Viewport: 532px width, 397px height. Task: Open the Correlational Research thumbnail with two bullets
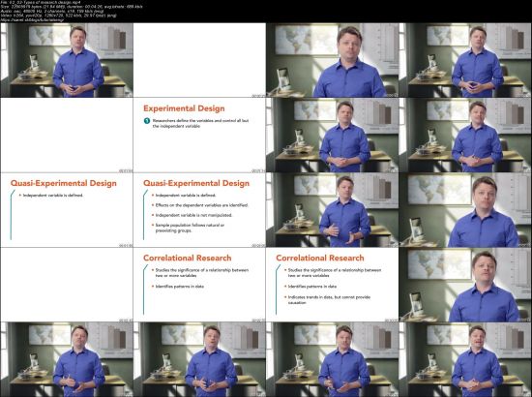tap(199, 285)
